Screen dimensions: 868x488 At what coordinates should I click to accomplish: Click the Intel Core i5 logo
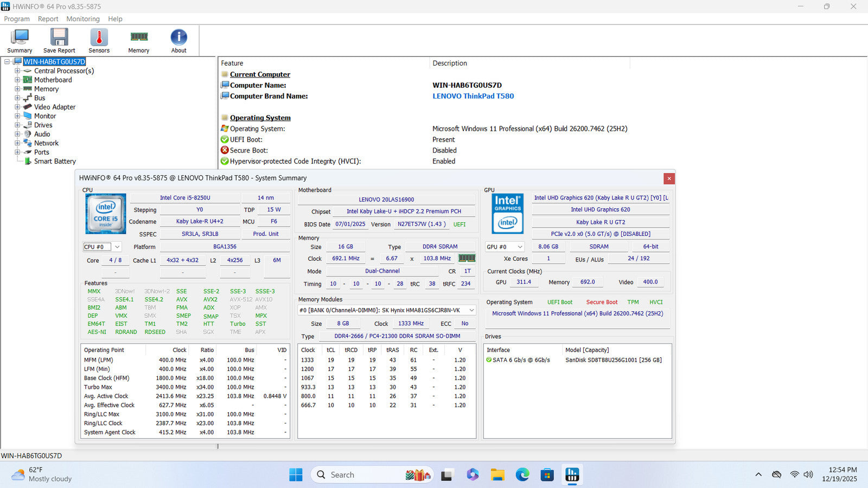pyautogui.click(x=106, y=214)
